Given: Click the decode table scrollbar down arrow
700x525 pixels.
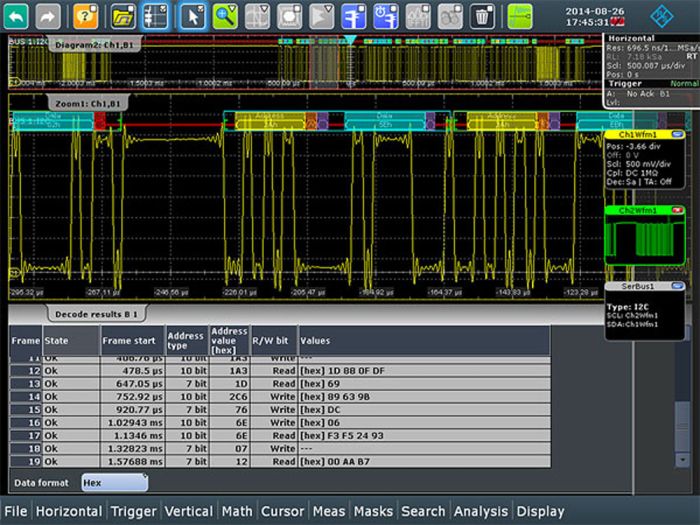Looking at the screenshot, I should click(682, 460).
